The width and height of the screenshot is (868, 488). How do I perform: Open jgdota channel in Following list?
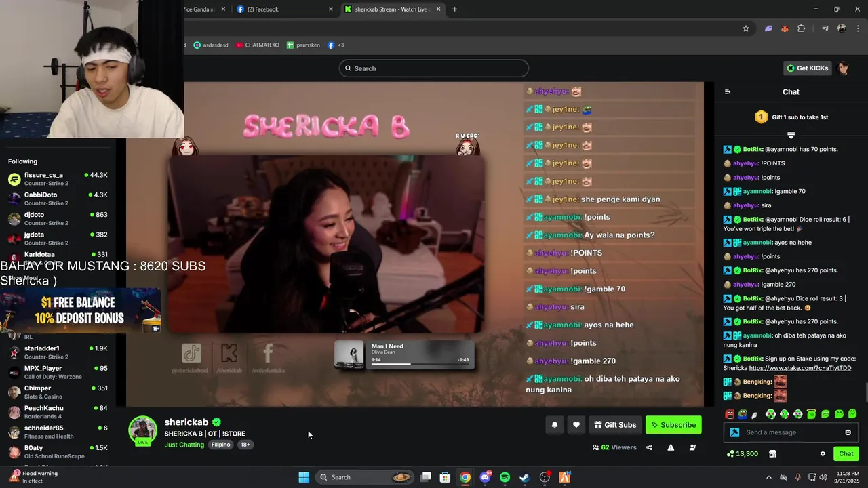58,239
